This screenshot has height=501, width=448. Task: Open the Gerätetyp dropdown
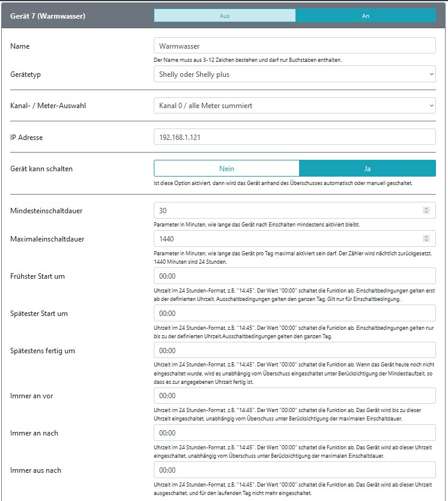pos(294,74)
